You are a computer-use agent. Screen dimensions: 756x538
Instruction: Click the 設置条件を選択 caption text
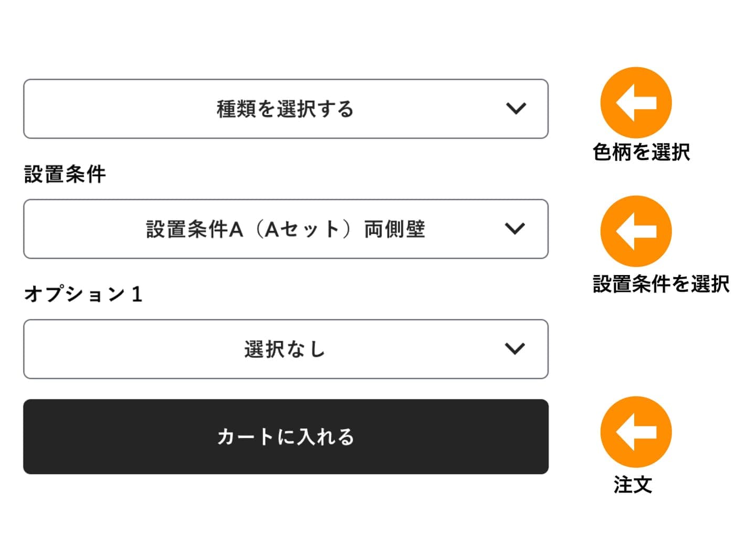(661, 284)
